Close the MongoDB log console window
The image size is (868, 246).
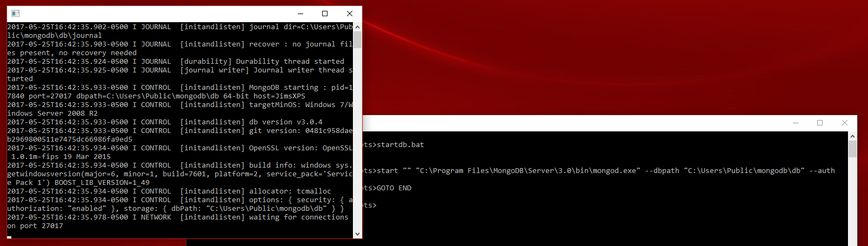click(350, 14)
